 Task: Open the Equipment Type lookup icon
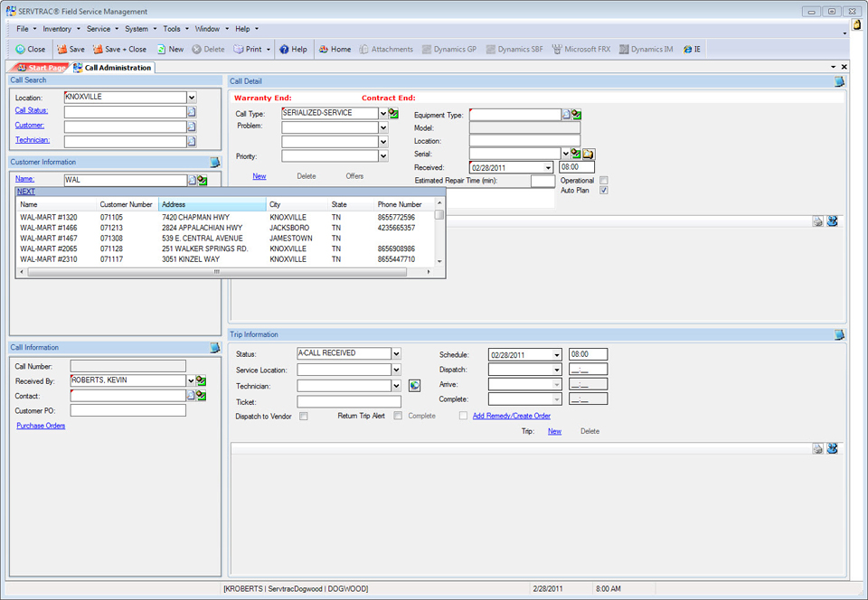click(566, 115)
